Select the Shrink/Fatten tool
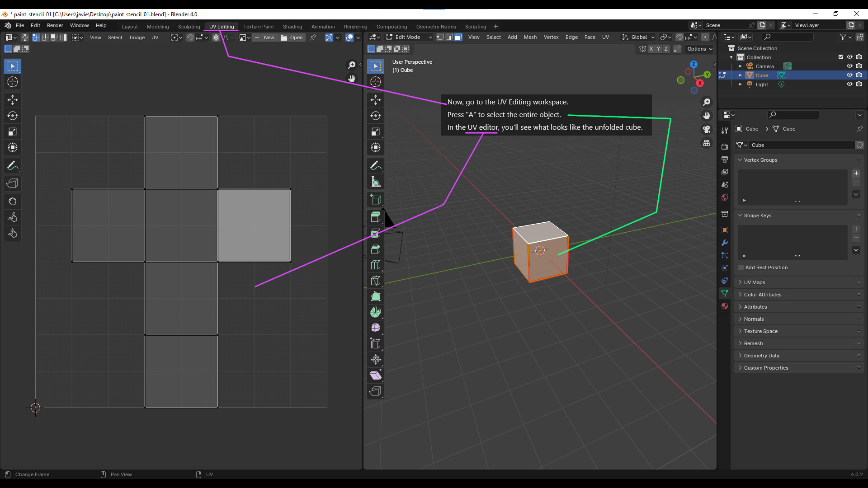 (x=376, y=359)
